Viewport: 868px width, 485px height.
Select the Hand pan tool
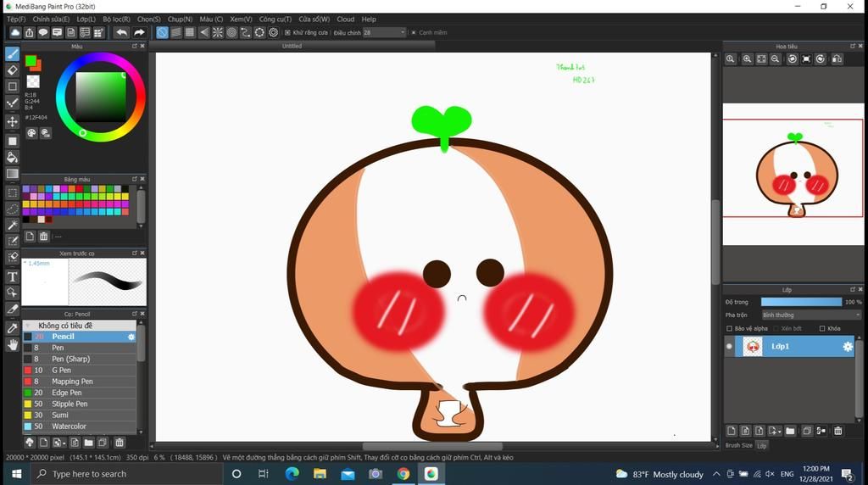point(12,344)
